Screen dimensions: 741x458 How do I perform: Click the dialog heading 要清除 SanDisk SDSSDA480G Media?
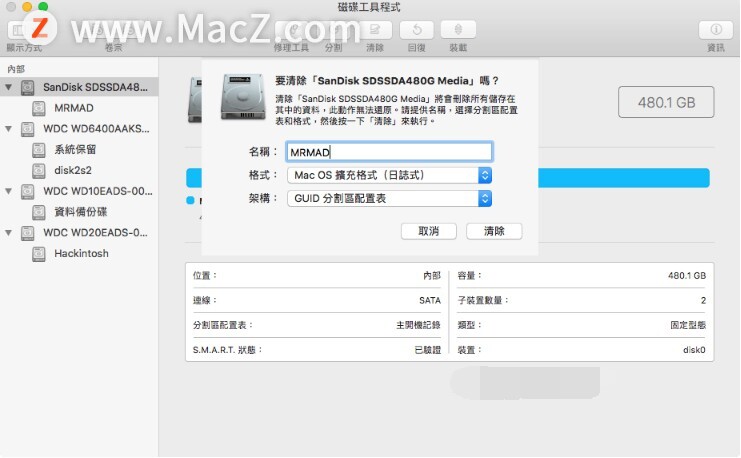tap(387, 81)
